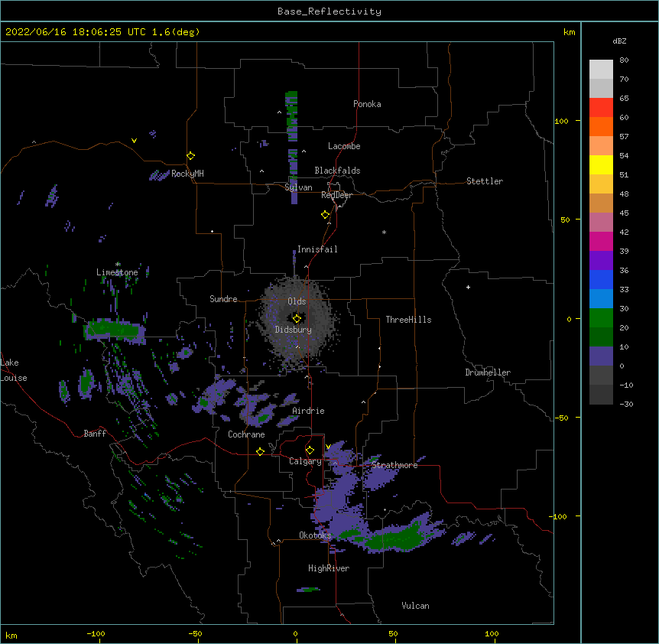Click the Banff town label
This screenshot has width=659, height=644.
coord(95,434)
